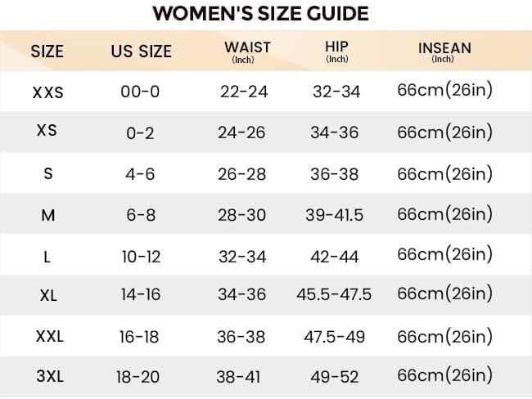
Task: Click the US size 00-0 cell
Action: [140, 92]
